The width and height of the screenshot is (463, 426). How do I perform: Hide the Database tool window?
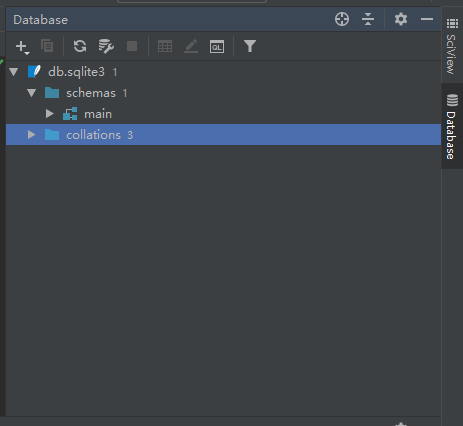pyautogui.click(x=427, y=19)
